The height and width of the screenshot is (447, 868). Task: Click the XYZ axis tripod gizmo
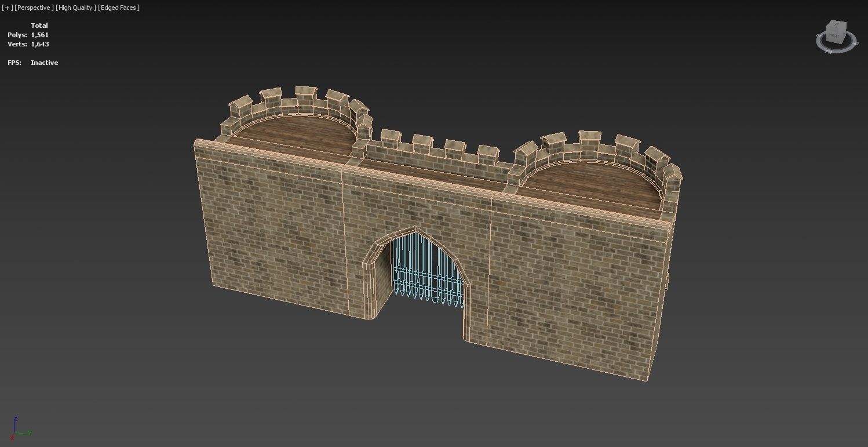(x=20, y=428)
